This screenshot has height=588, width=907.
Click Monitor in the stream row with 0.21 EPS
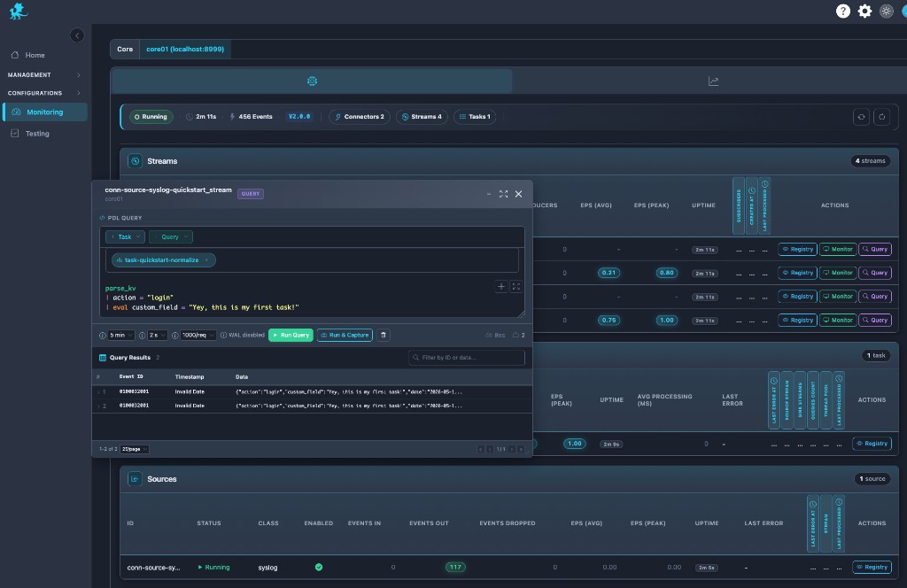[838, 273]
